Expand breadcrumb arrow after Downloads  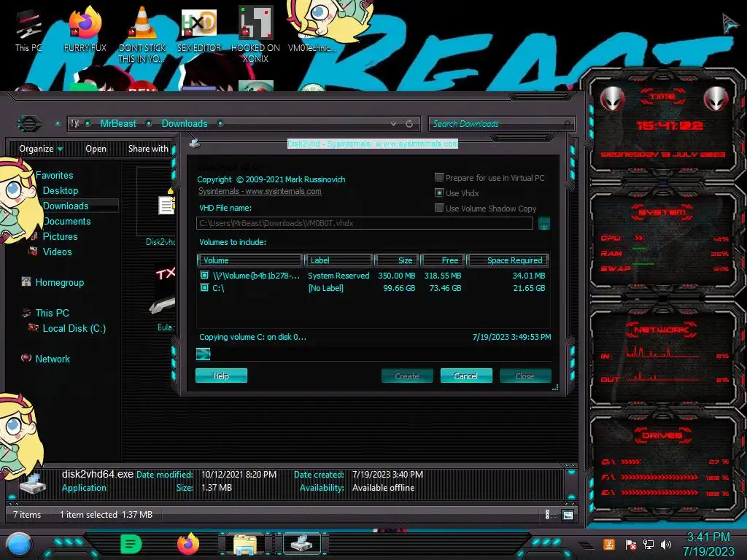pyautogui.click(x=220, y=124)
